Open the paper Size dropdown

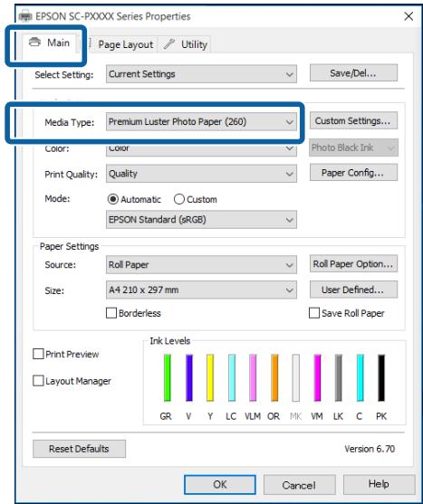[201, 290]
